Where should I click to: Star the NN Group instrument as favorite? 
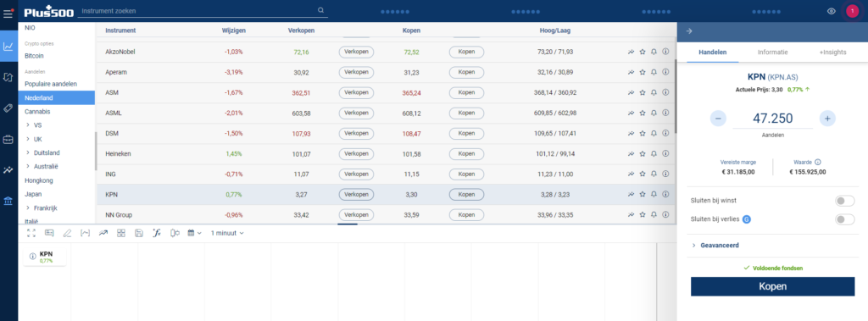point(643,215)
